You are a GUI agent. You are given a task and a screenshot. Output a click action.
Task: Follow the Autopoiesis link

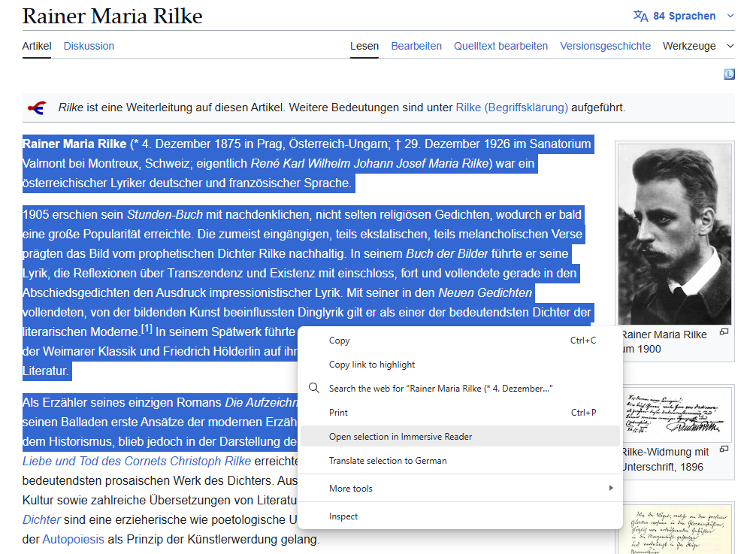[75, 538]
